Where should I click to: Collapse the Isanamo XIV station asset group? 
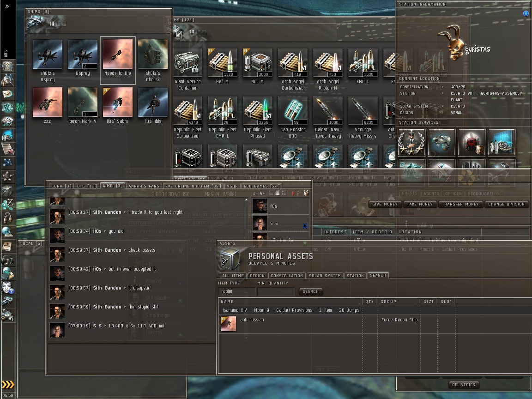click(290, 310)
